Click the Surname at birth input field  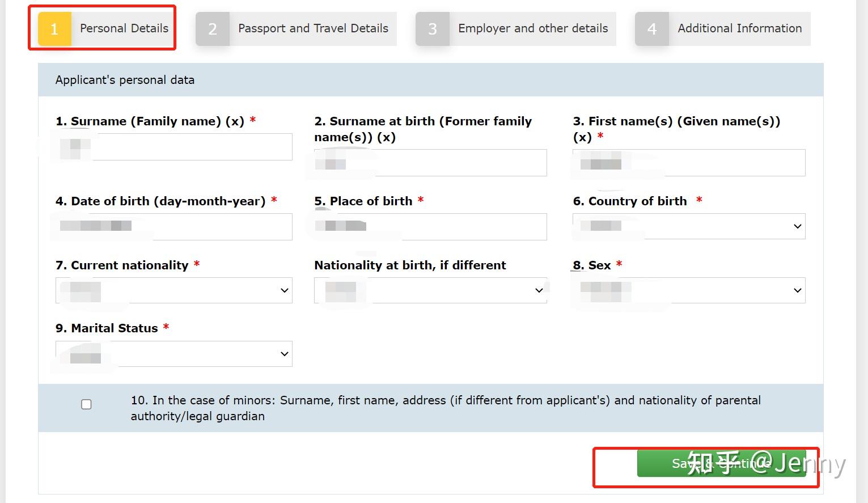click(430, 163)
